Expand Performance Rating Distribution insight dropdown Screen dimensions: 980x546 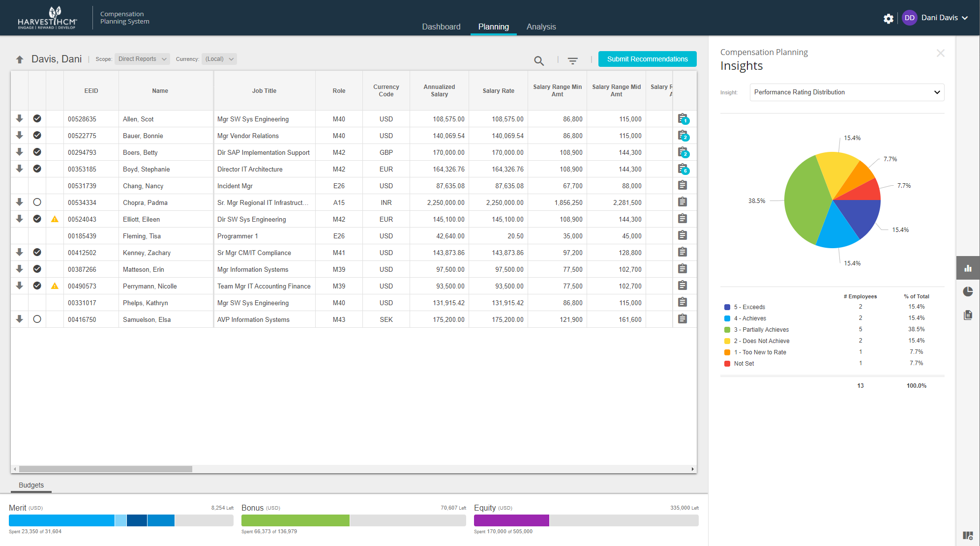[846, 92]
